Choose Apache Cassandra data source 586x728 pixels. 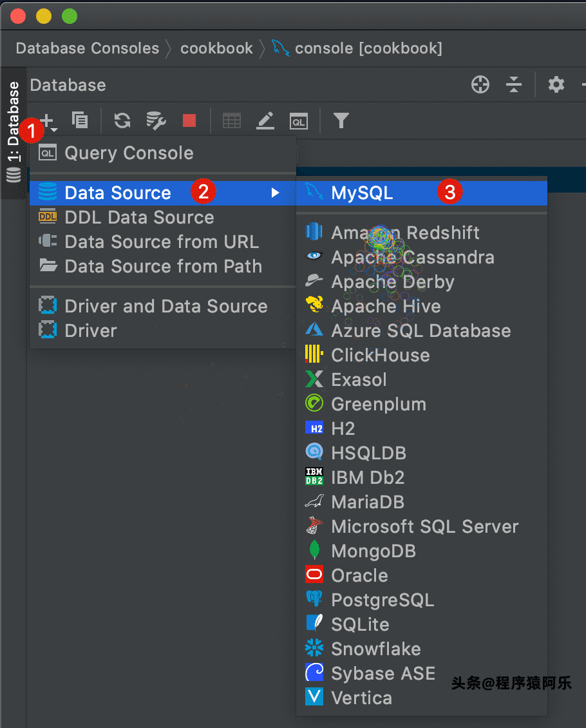(x=422, y=257)
